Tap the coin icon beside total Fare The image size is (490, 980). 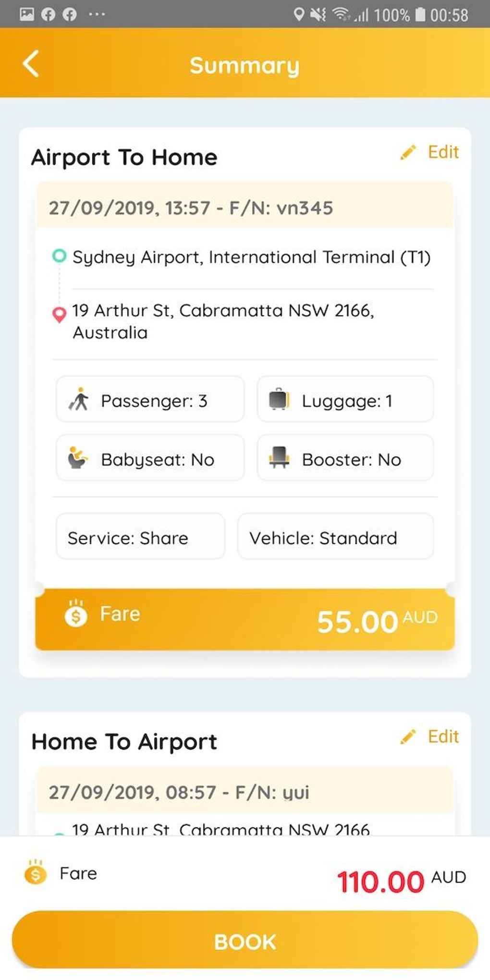tap(36, 872)
